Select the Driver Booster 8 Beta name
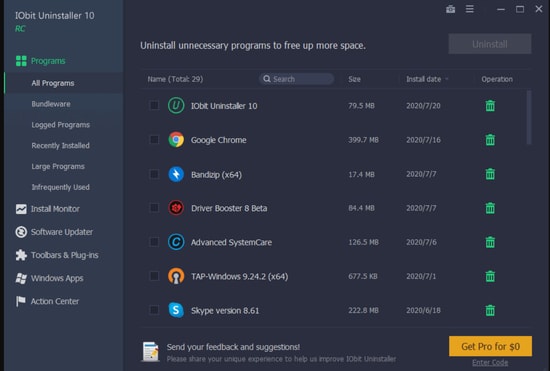 tap(229, 208)
